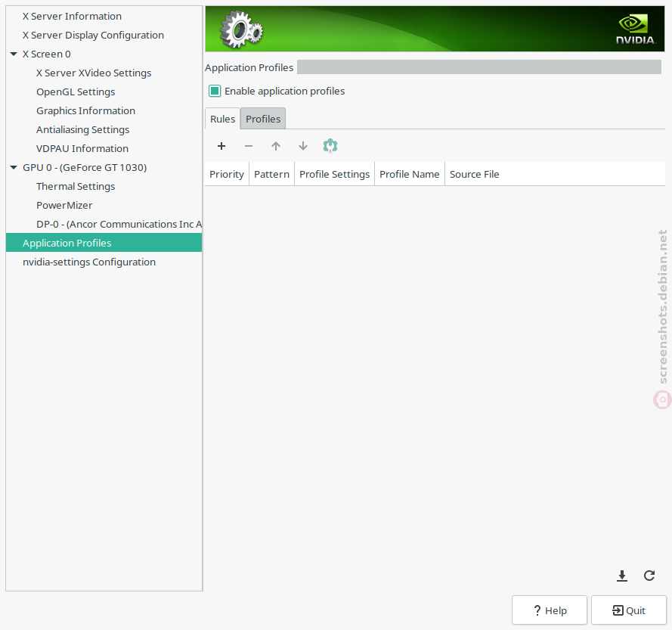Select the X Screen 0 tree label
Viewport: 672px width, 630px height.
(47, 54)
